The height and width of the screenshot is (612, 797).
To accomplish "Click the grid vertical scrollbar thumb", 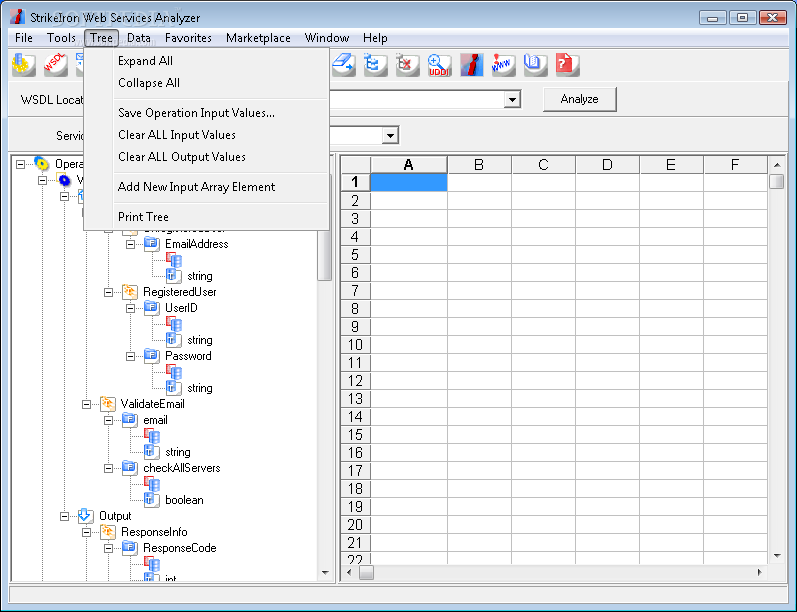I will click(777, 181).
